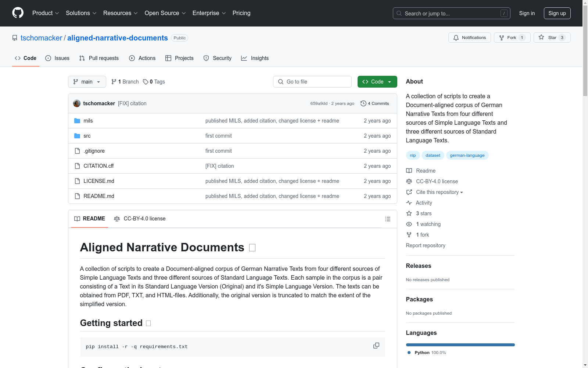
Task: Select the CC-BY-4.0 license tab
Action: (140, 219)
